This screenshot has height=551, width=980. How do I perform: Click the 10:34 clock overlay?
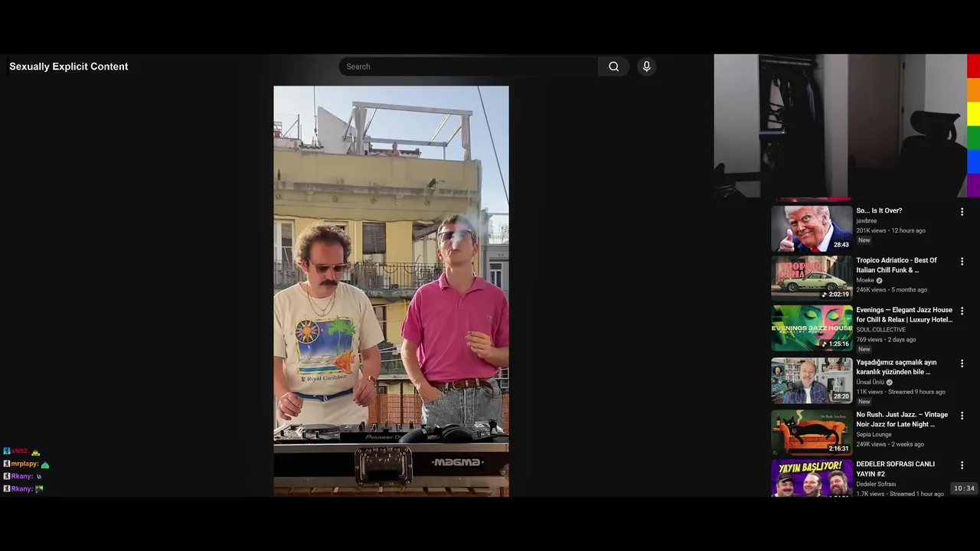click(x=964, y=488)
